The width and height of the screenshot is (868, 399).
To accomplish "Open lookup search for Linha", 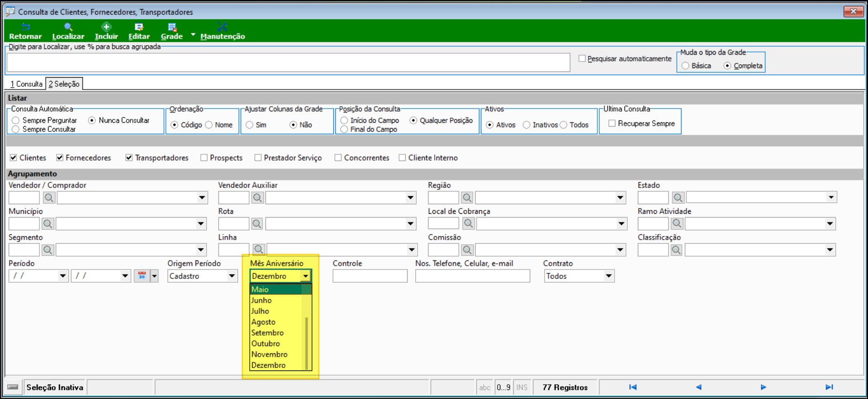I will coord(258,249).
